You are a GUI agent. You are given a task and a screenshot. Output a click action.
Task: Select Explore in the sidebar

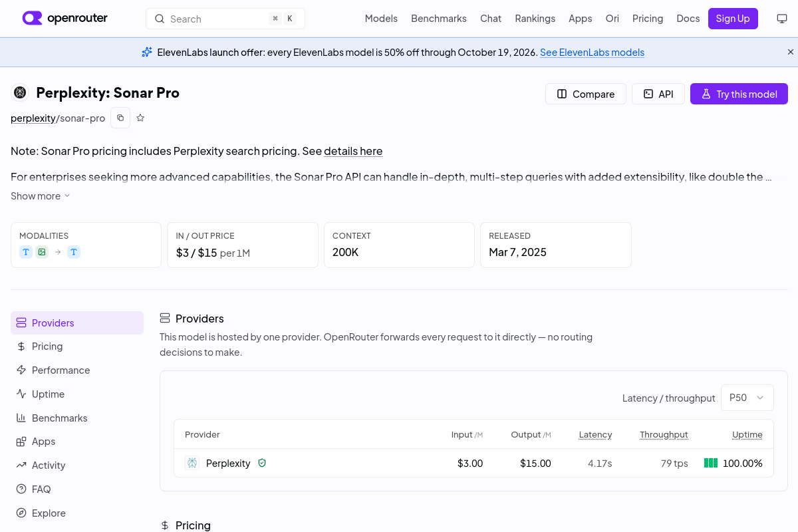[77, 513]
